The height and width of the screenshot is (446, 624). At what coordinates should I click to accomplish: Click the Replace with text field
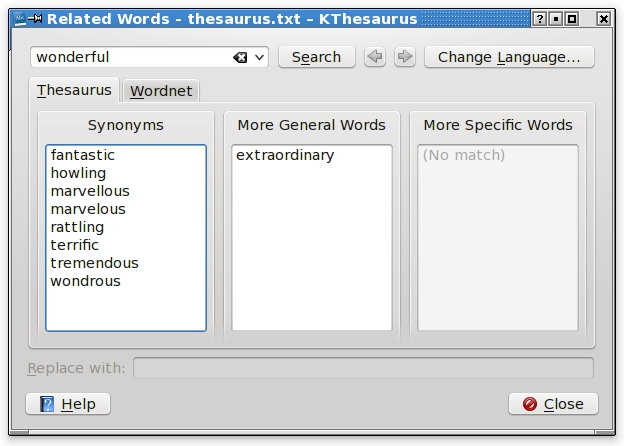pyautogui.click(x=363, y=368)
